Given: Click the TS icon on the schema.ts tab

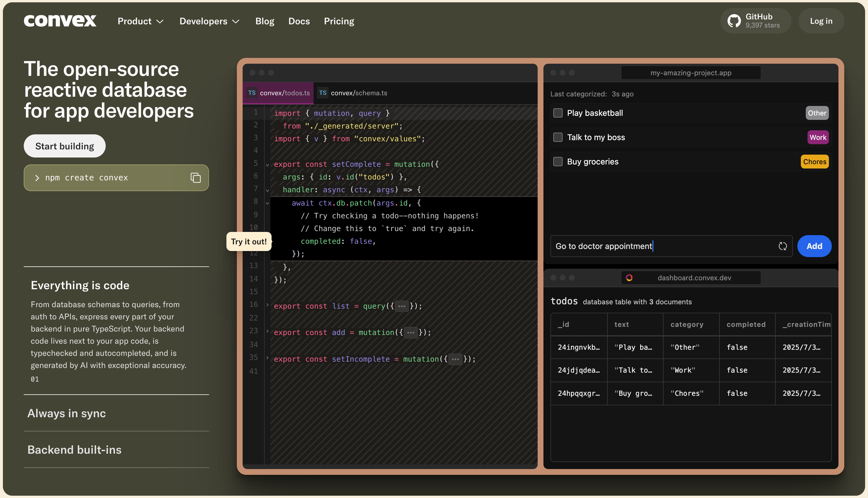Looking at the screenshot, I should pos(323,93).
